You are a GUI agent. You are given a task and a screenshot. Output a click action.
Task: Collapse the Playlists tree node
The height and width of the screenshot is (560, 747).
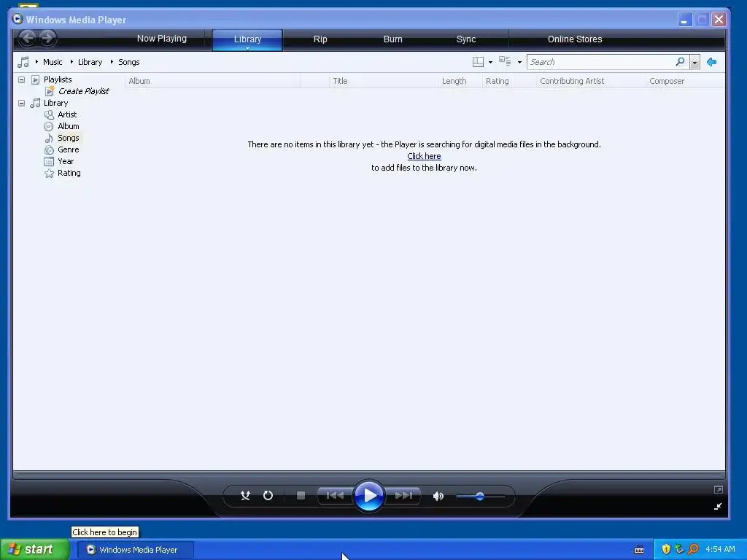21,79
